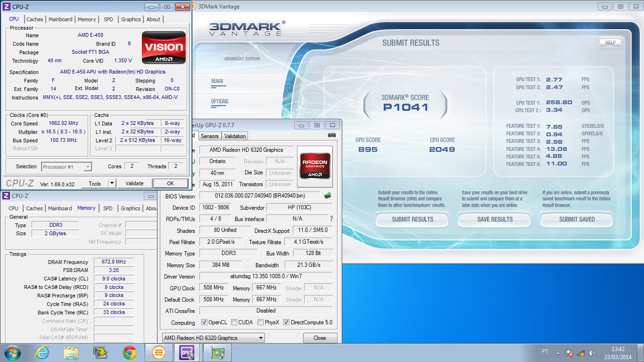The image size is (644, 362).
Task: Click the Radeon Graphics logo in GPU-Z
Action: 314,165
